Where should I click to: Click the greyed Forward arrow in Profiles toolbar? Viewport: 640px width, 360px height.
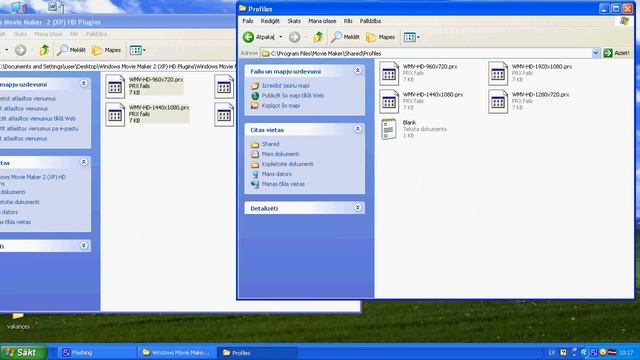tap(294, 37)
